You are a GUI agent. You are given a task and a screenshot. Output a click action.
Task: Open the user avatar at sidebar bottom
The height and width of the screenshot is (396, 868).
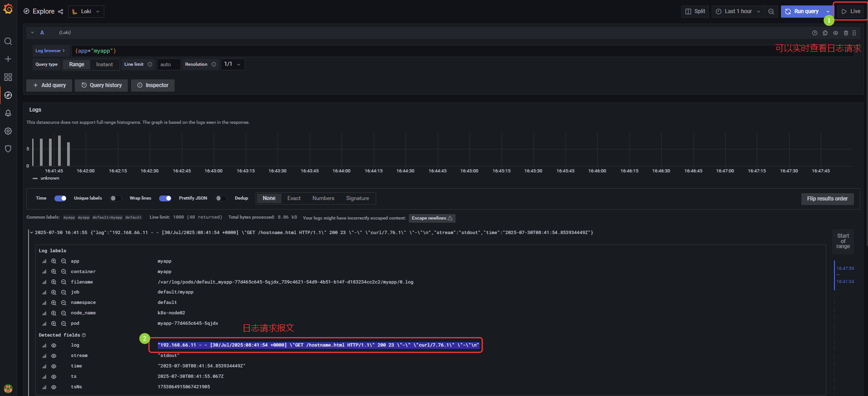point(8,388)
